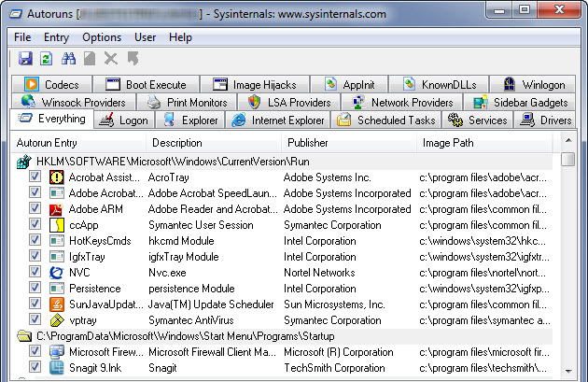The height and width of the screenshot is (382, 588).
Task: Select the Winsock Providers tab
Action: point(74,102)
